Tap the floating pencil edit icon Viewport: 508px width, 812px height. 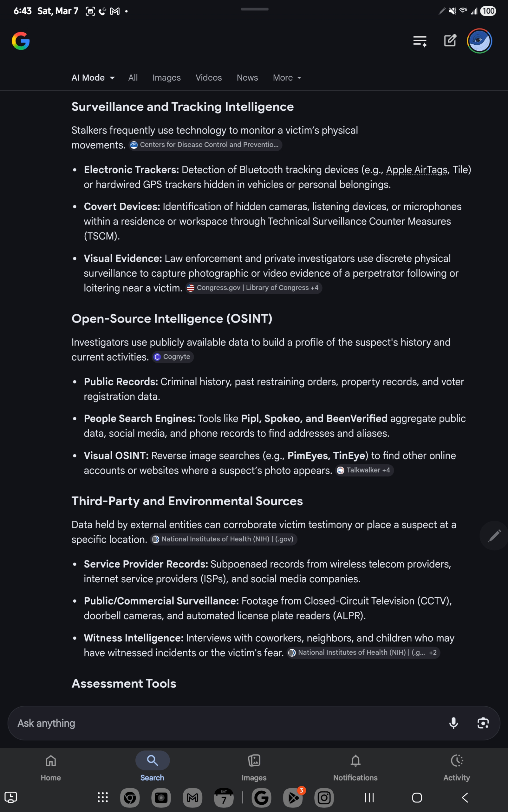494,536
